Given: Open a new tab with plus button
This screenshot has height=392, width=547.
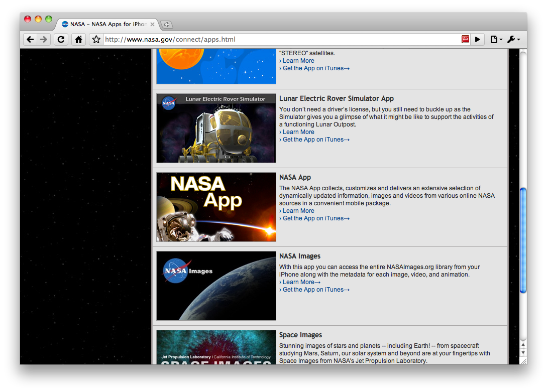Looking at the screenshot, I should pyautogui.click(x=167, y=25).
